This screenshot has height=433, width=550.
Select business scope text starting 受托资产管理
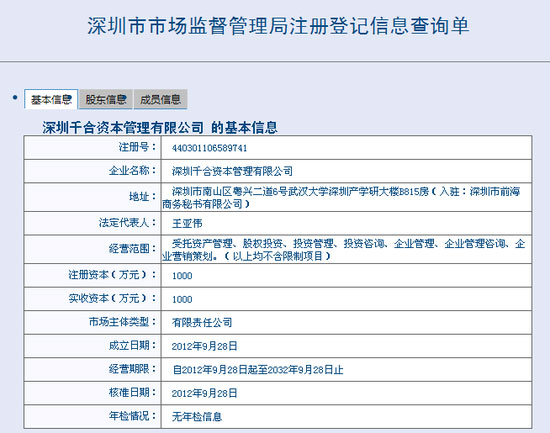[344, 249]
